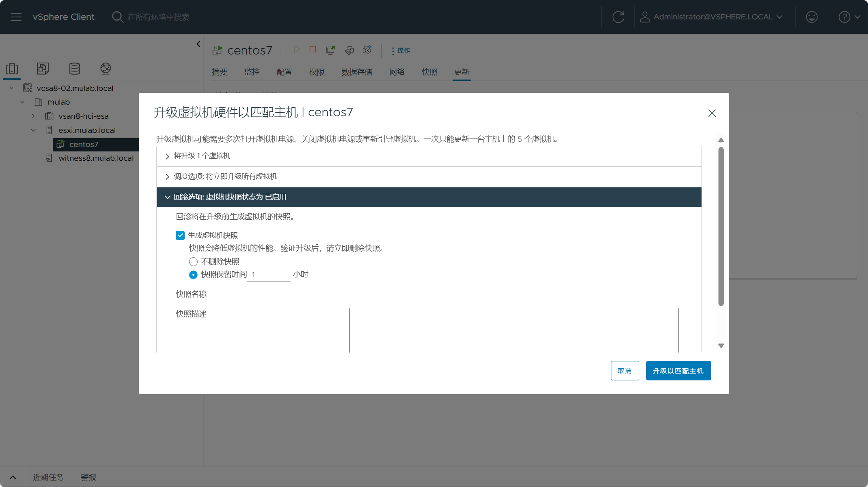This screenshot has width=868, height=487.
Task: Click the dialog scroll down arrow
Action: point(721,346)
